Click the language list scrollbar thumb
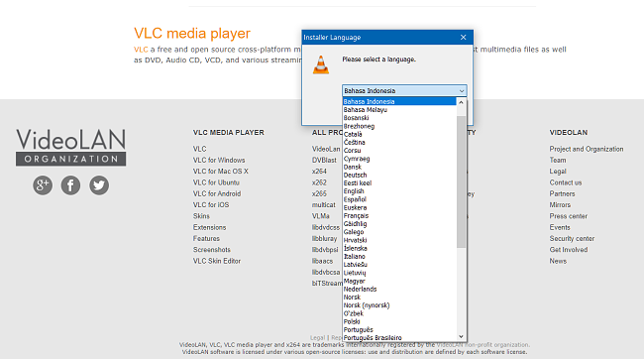The height and width of the screenshot is (359, 644). pyautogui.click(x=461, y=181)
